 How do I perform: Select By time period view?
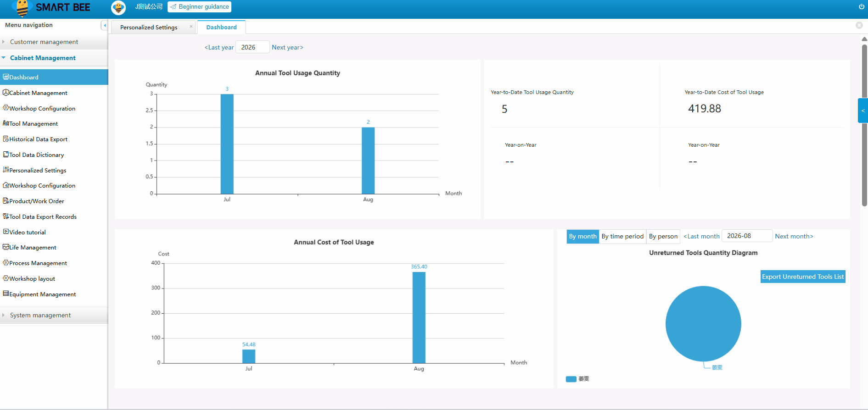622,236
